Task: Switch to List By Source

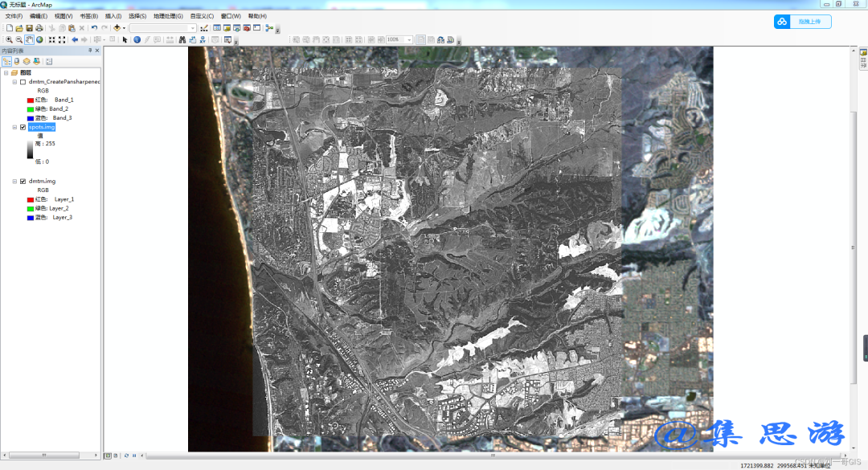Action: [17, 61]
